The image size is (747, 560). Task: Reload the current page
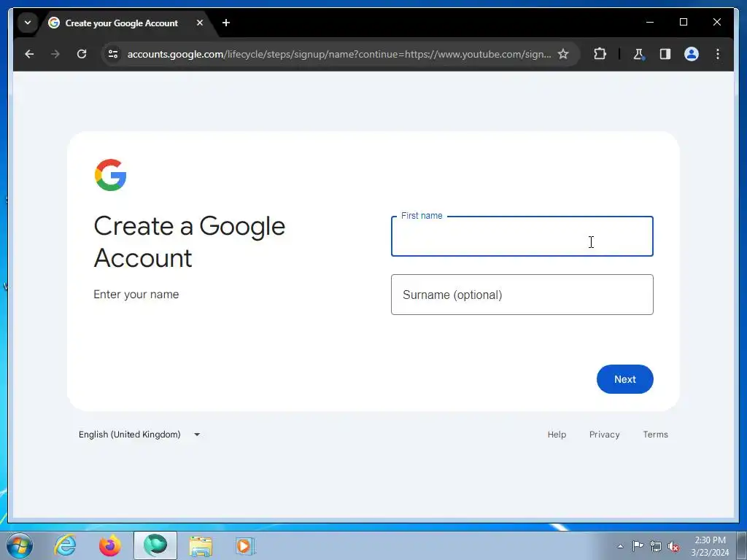82,54
